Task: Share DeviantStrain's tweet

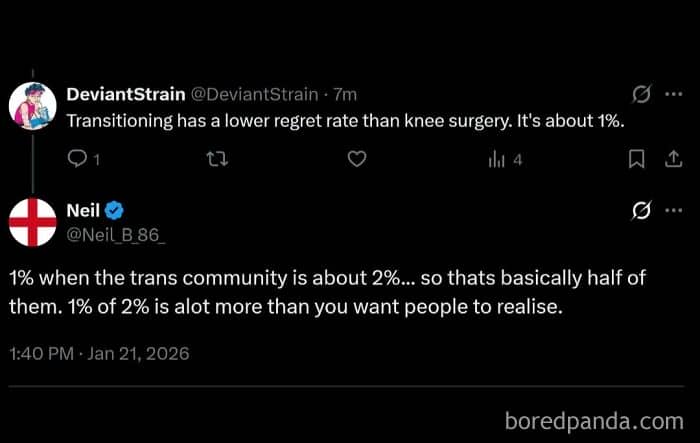Action: 673,158
